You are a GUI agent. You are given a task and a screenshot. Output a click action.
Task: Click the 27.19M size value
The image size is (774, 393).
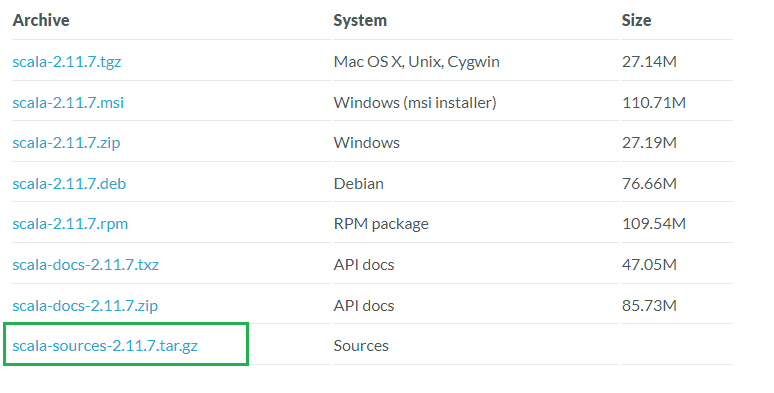tap(649, 143)
